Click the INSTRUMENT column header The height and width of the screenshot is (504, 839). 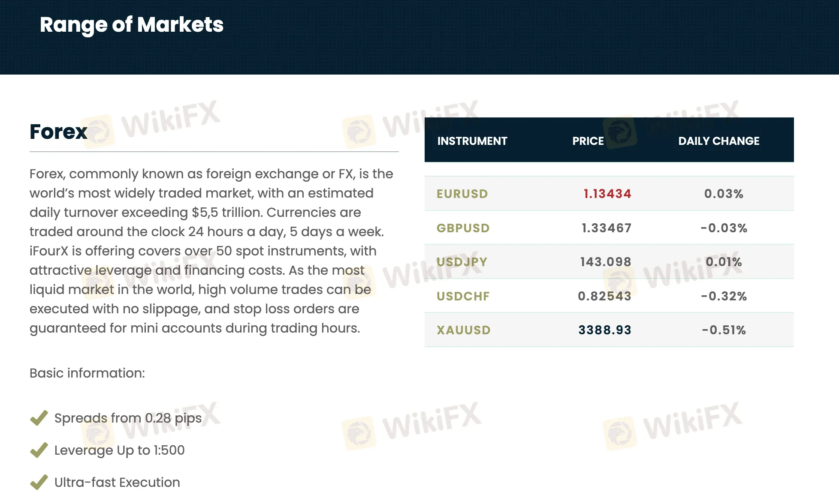472,141
